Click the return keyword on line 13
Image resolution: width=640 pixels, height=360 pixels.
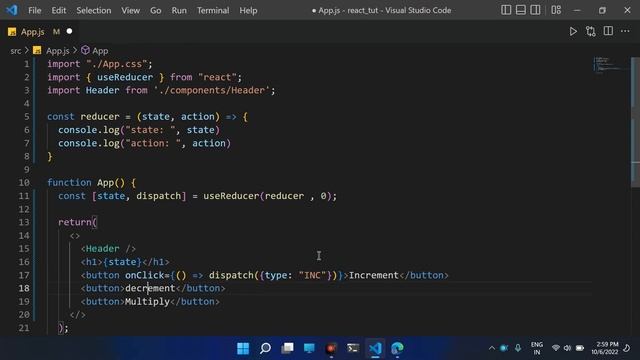pos(75,222)
